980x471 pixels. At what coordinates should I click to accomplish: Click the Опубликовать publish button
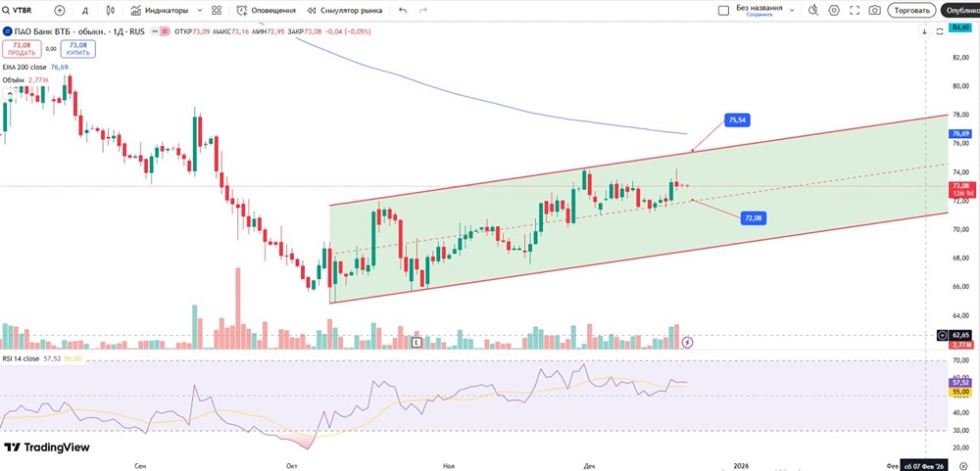[960, 10]
